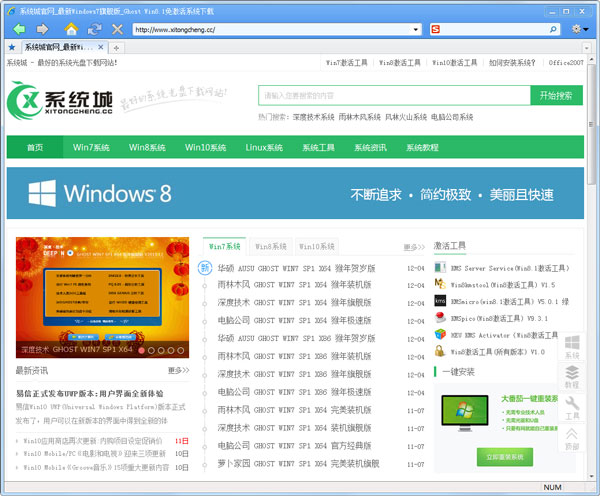600x496 pixels.
Task: Open Office2007 top link
Action: (x=566, y=63)
